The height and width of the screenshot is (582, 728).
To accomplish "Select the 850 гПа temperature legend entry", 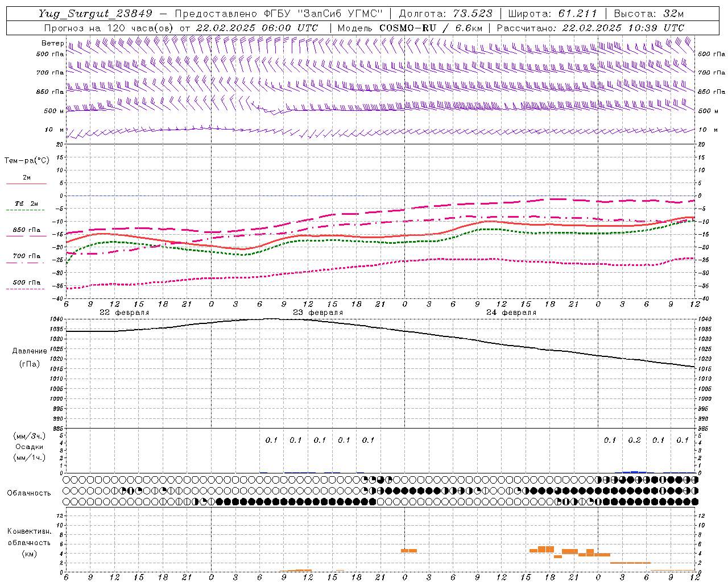I will click(27, 230).
